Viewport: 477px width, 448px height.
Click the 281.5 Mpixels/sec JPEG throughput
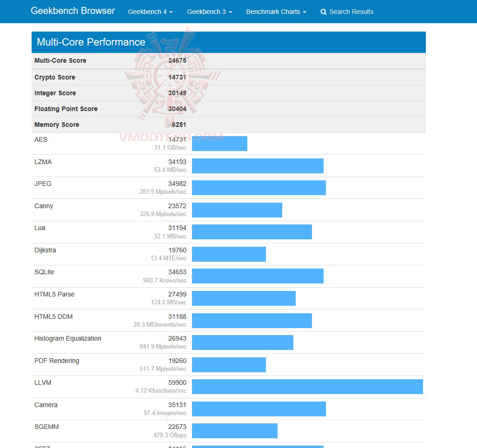(x=163, y=192)
